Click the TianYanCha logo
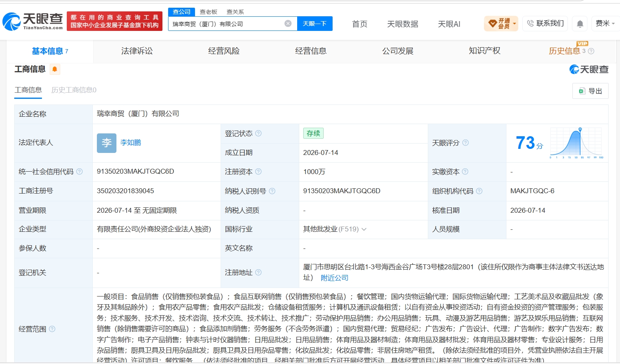Screen dimensions: 620x364 click(x=33, y=21)
